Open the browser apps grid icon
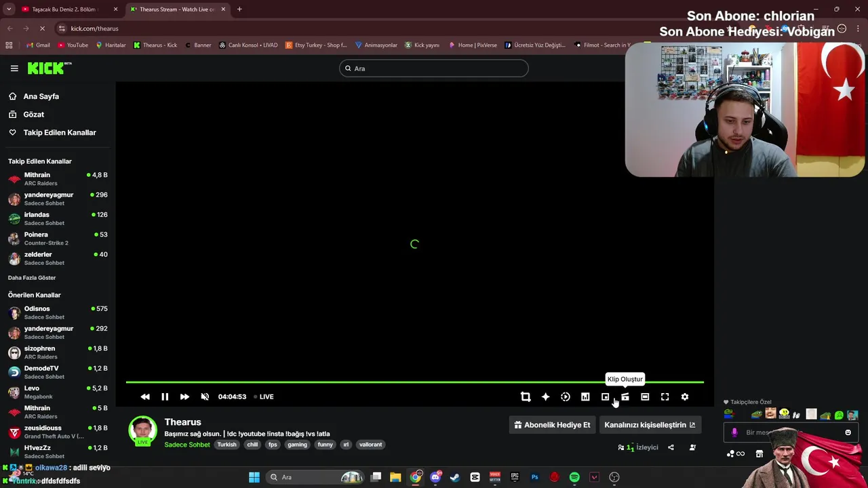 point(9,45)
